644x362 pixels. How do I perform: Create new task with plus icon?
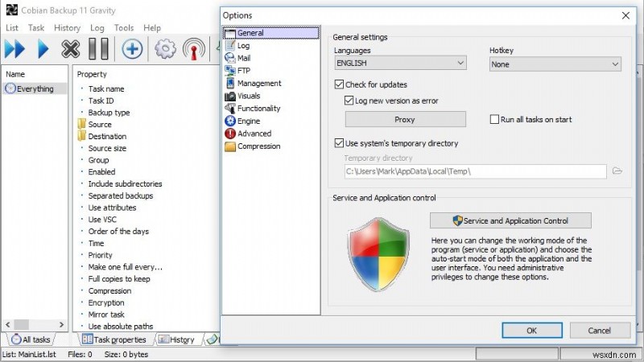click(132, 49)
